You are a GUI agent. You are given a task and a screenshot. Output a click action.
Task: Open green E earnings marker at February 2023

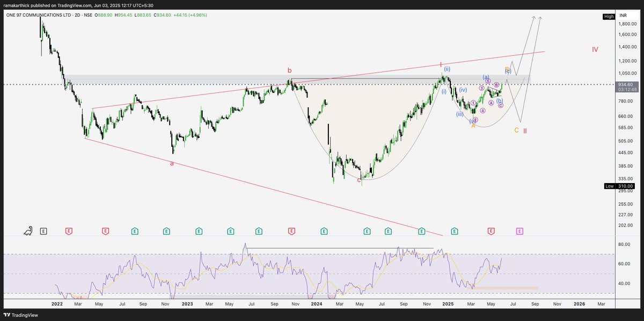point(199,231)
